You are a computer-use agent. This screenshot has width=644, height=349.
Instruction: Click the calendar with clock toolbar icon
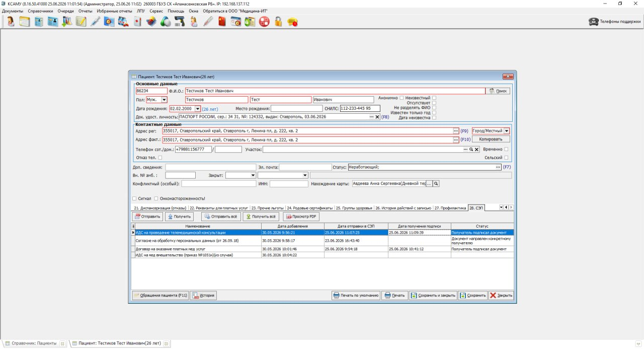236,22
